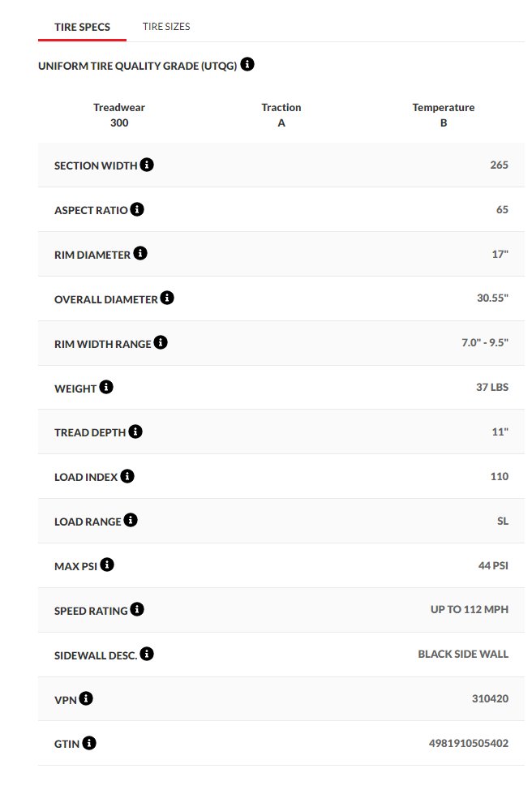532x790 pixels.
Task: Open Load Index info icon
Action: (x=127, y=476)
